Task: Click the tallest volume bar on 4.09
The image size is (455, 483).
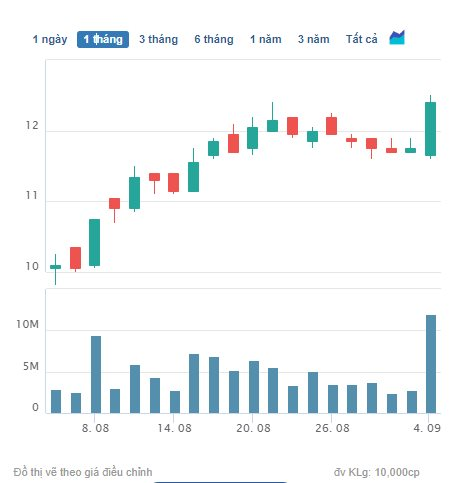Action: 431,364
